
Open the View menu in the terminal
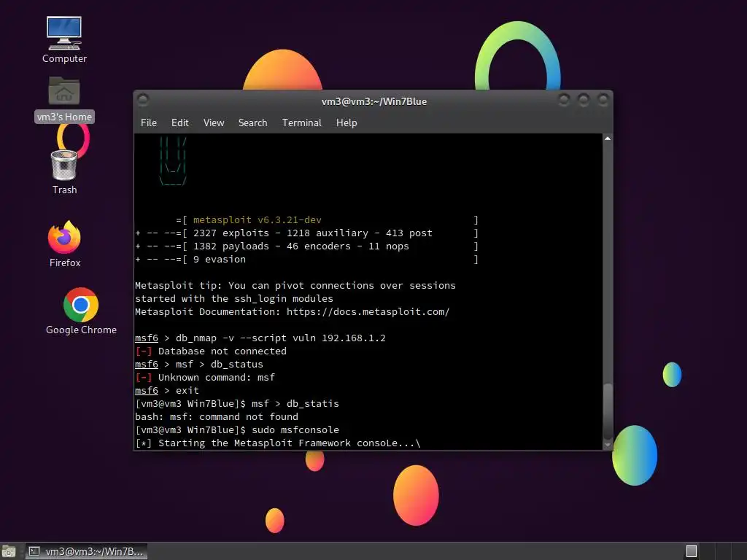pyautogui.click(x=214, y=122)
